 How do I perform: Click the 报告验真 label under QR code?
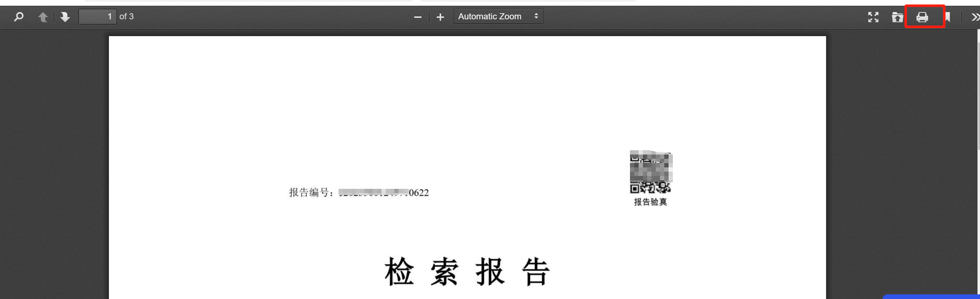coord(650,202)
